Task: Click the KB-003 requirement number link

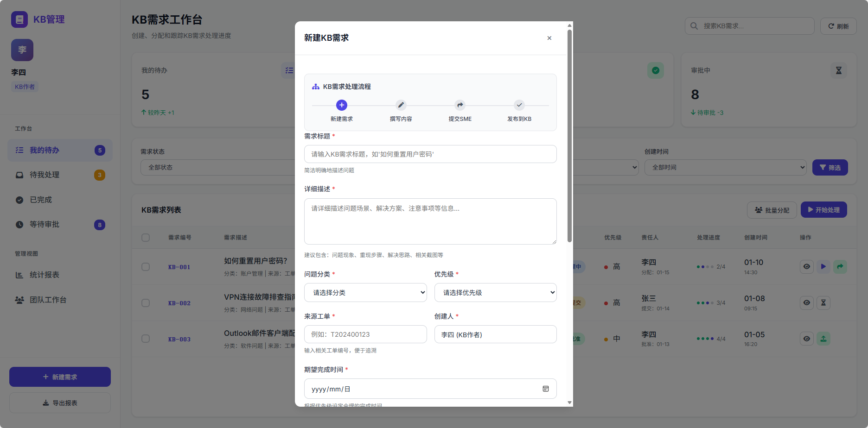Action: (x=179, y=340)
